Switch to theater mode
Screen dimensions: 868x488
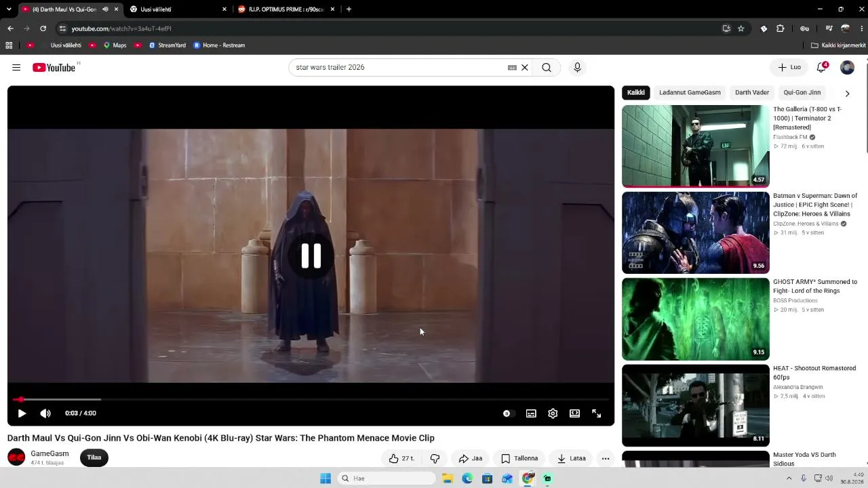(574, 413)
